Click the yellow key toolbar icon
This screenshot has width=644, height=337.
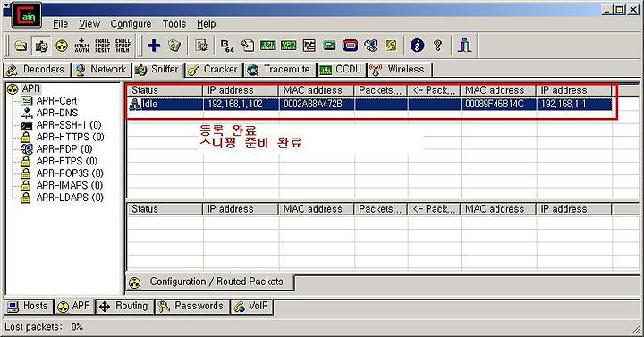coord(391,46)
